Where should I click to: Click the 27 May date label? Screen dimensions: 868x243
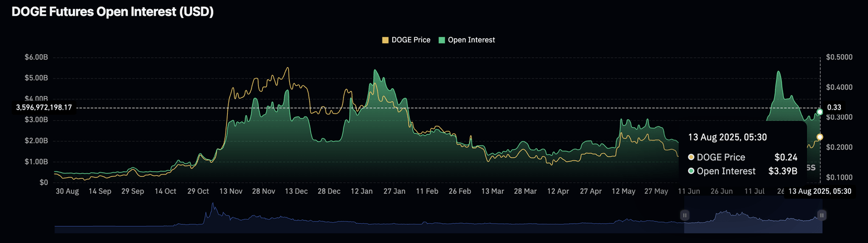pyautogui.click(x=657, y=192)
